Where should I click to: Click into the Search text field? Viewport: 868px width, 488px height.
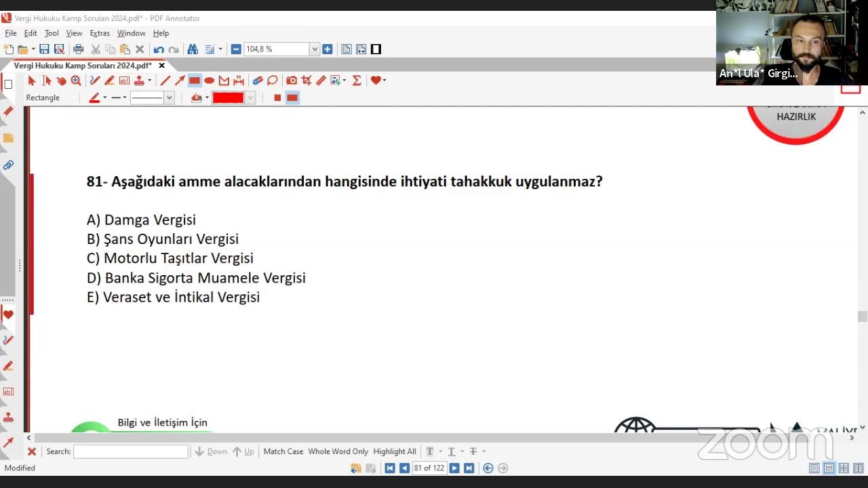coord(130,451)
